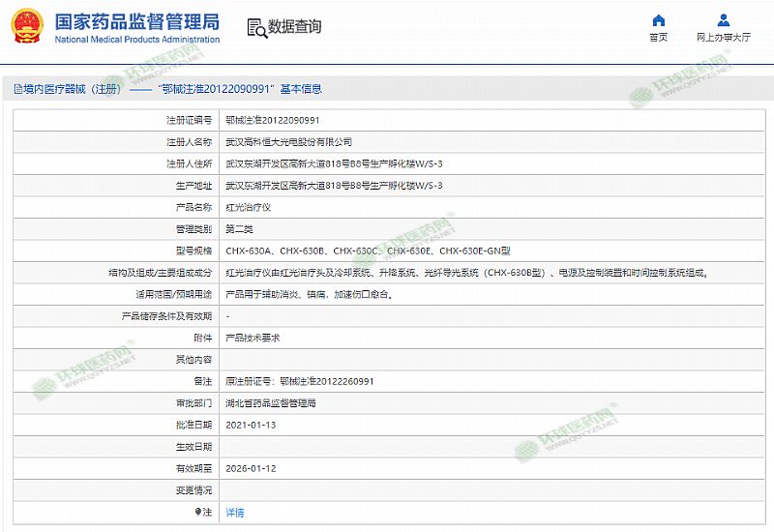
Task: Click the expiry date 2026-01-12
Action: (251, 468)
